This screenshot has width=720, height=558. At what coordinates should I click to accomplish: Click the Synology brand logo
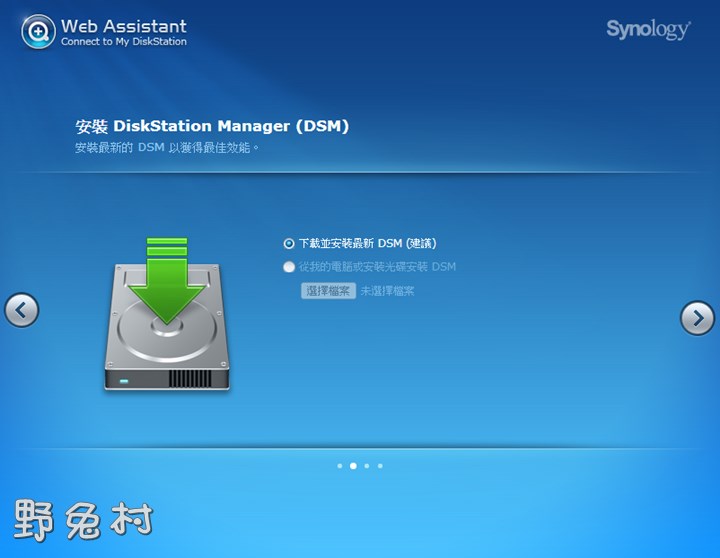(x=648, y=29)
